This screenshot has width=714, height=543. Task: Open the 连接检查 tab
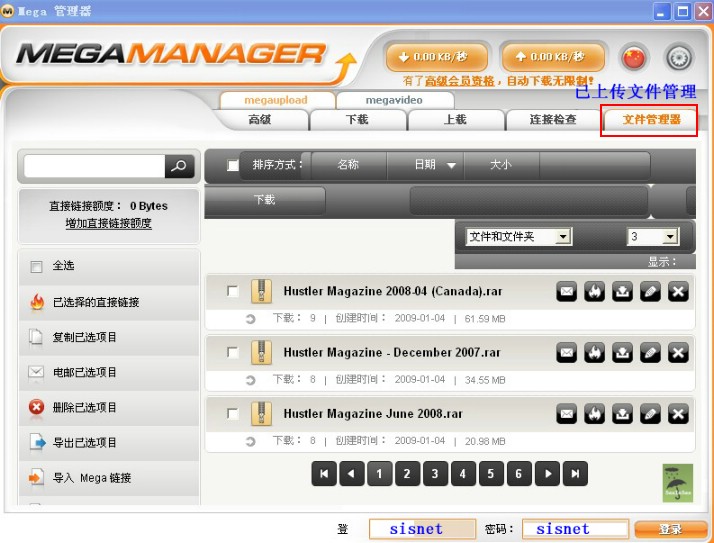click(x=553, y=120)
